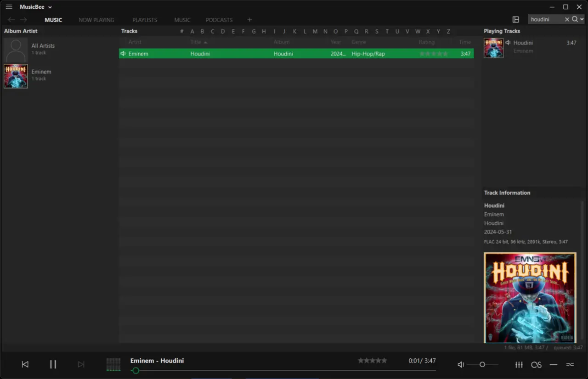Click status text 1 file, 81 MB

point(526,348)
